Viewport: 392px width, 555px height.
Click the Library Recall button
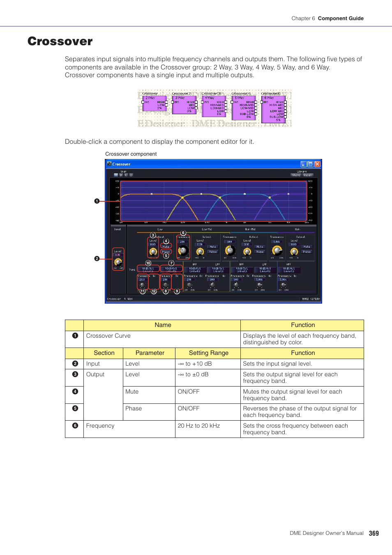308,175
